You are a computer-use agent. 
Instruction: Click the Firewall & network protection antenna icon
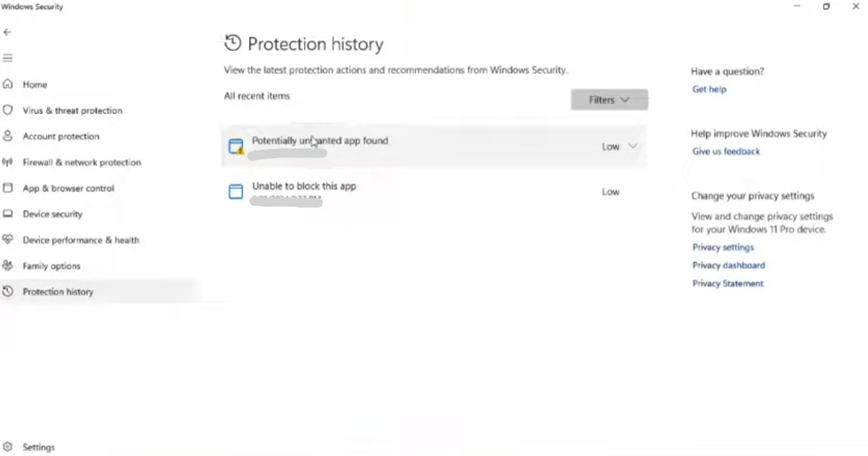click(x=8, y=162)
